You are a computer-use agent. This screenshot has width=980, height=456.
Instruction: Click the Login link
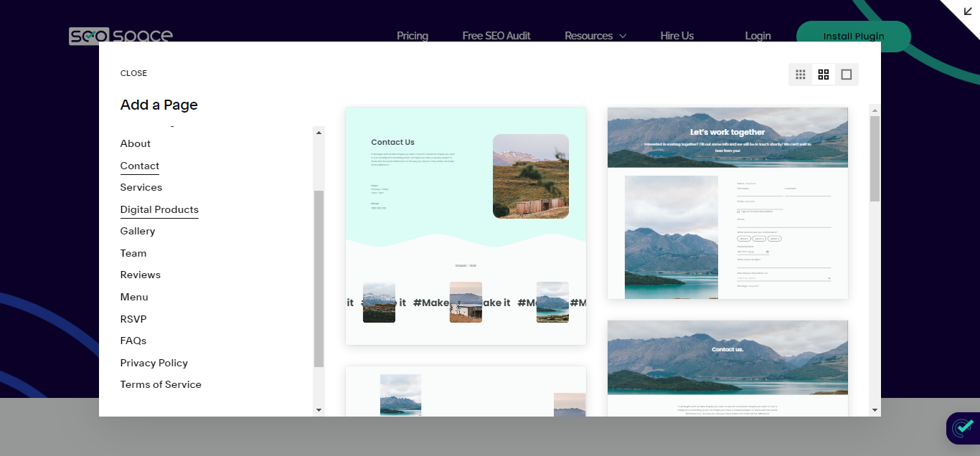[x=758, y=35]
